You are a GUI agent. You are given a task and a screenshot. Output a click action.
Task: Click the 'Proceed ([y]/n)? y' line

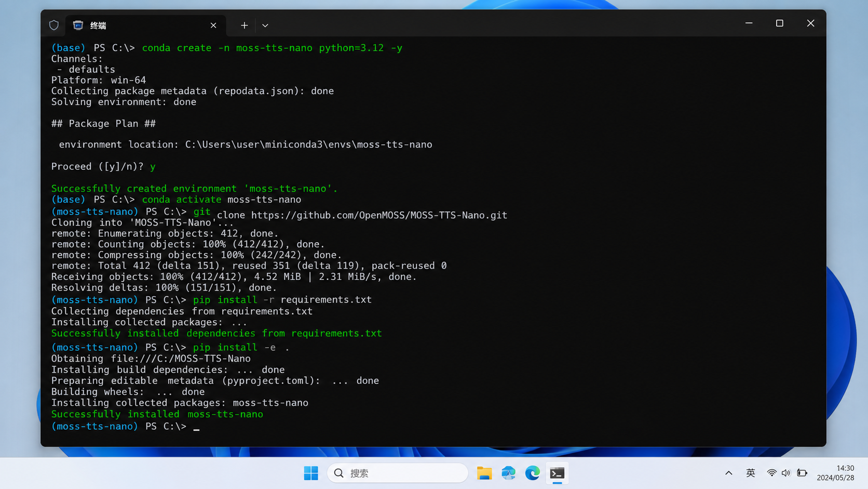coord(103,167)
